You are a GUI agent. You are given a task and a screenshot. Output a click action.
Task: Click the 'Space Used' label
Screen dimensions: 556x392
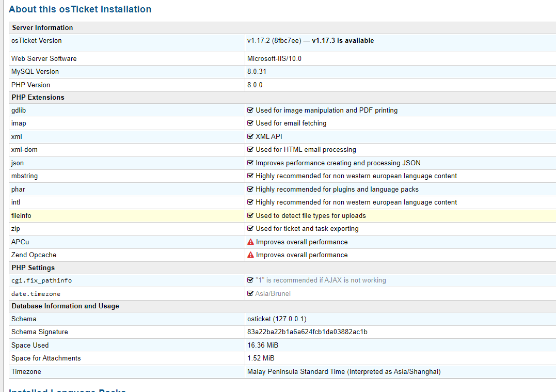[x=30, y=345]
